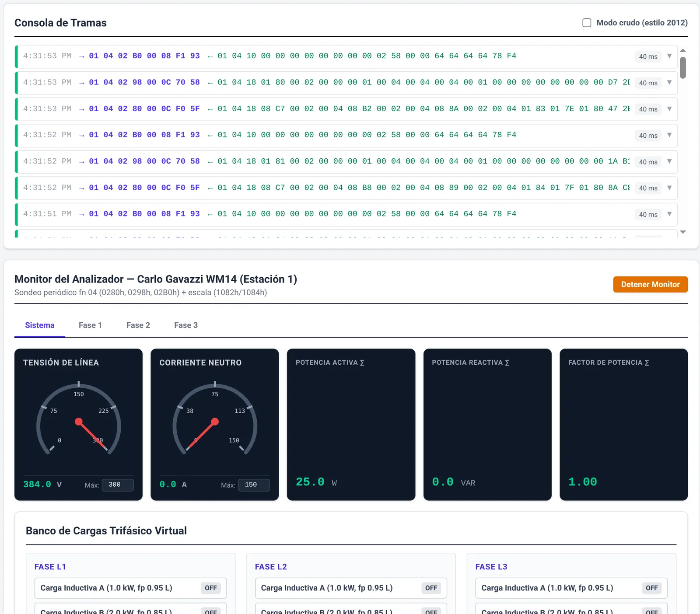Screen dimensions: 700x614
Task: Click the frame console scrollbar thumb
Action: [683, 68]
